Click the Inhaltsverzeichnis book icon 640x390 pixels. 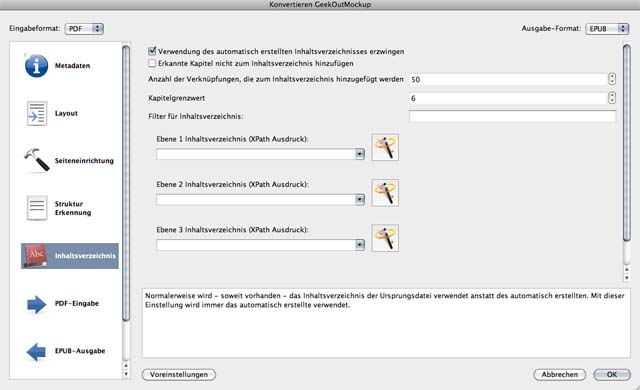[36, 256]
